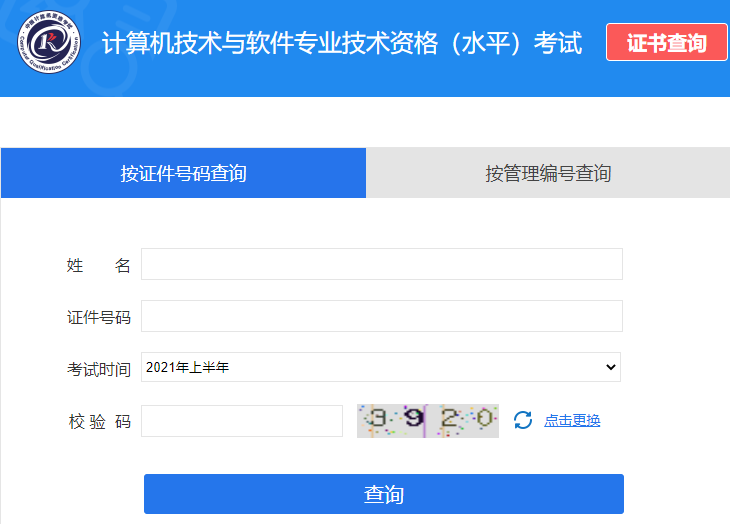Expand the 考试时间 exam time dropdown
Viewport: 730px width, 524px height.
381,367
